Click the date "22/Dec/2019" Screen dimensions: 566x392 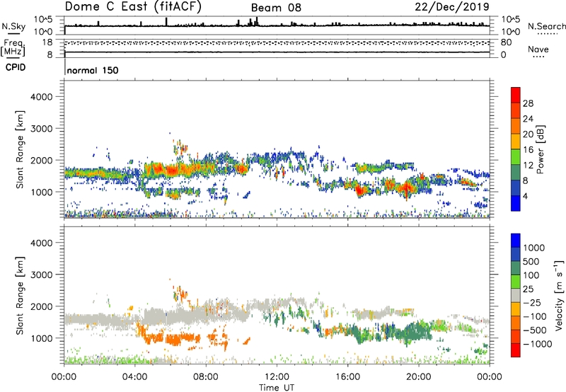pyautogui.click(x=452, y=6)
